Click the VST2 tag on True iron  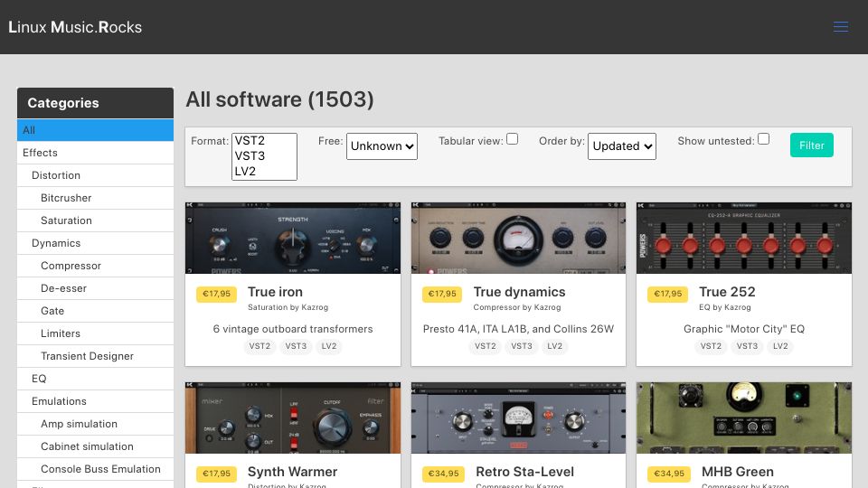(259, 346)
